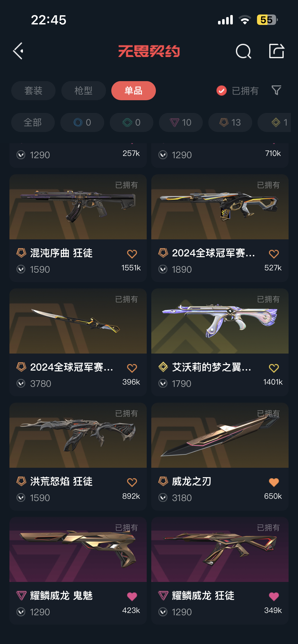Image resolution: width=298 pixels, height=644 pixels.
Task: Open the search magnifier icon
Action: point(243,51)
